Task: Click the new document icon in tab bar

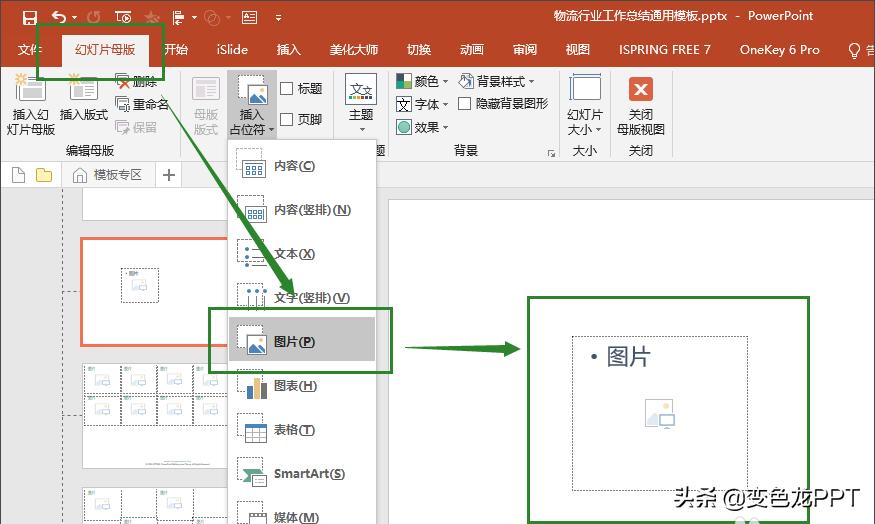Action: pyautogui.click(x=18, y=175)
